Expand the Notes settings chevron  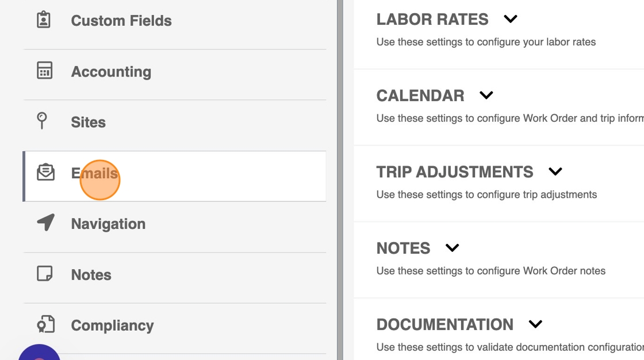point(453,248)
